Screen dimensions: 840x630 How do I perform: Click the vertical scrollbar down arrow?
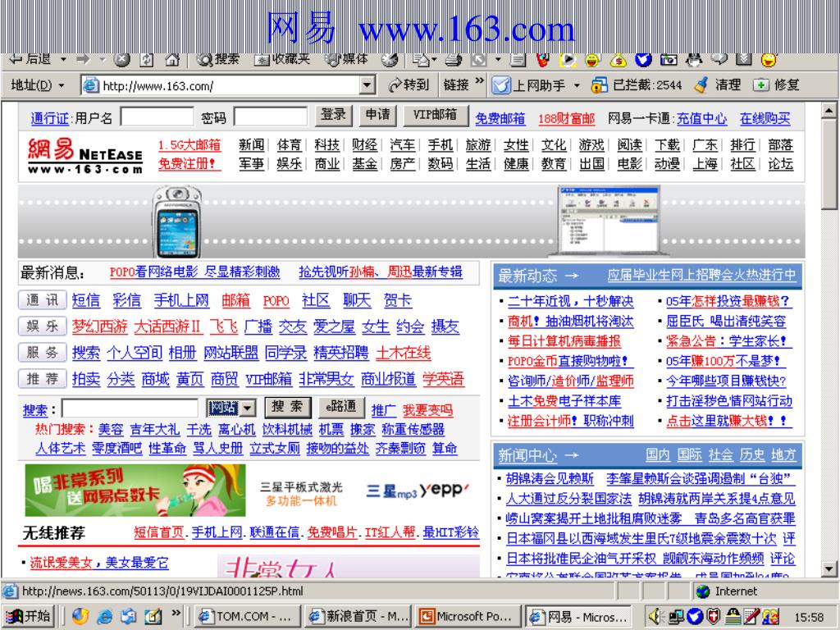click(x=829, y=569)
